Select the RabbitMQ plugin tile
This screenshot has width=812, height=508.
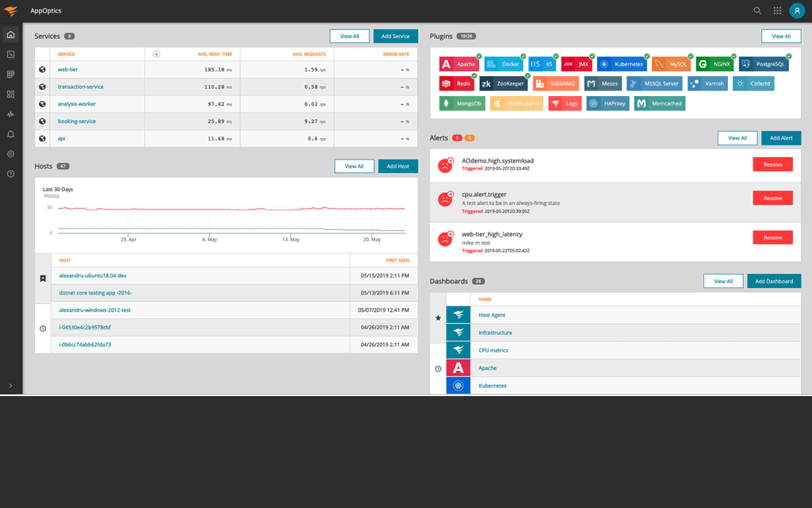point(556,83)
